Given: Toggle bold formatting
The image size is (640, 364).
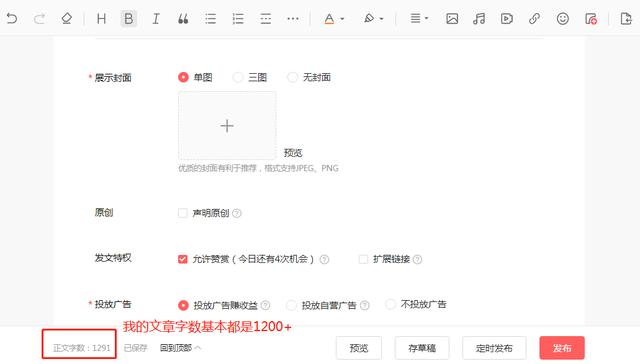Looking at the screenshot, I should pyautogui.click(x=129, y=18).
